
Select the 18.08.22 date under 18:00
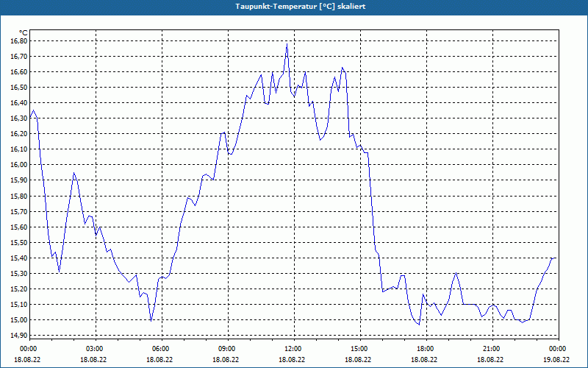tap(424, 359)
